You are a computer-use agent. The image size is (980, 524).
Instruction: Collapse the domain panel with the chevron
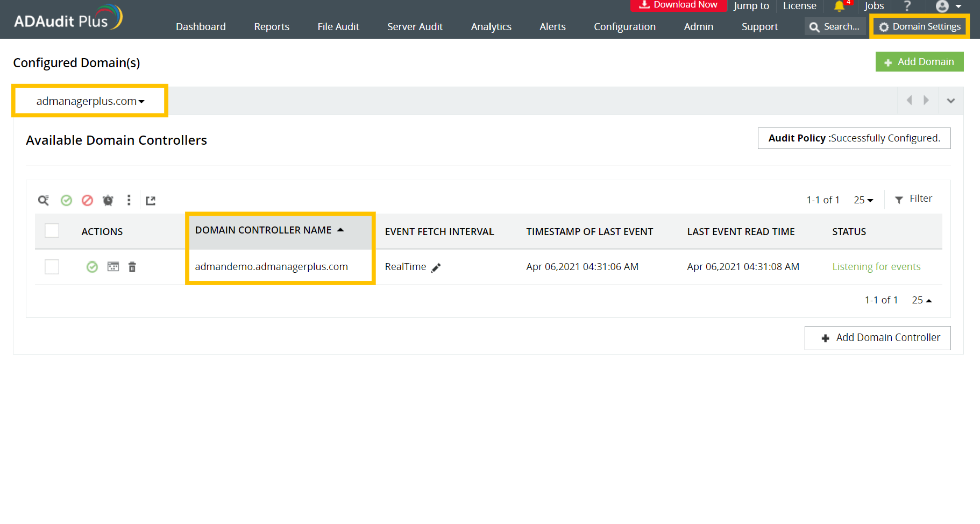click(950, 100)
